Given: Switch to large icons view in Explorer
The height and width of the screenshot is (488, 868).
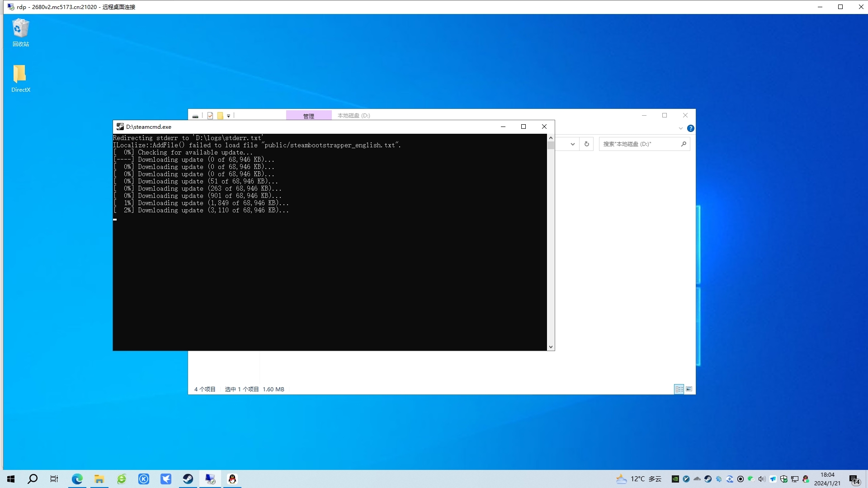Looking at the screenshot, I should (689, 389).
